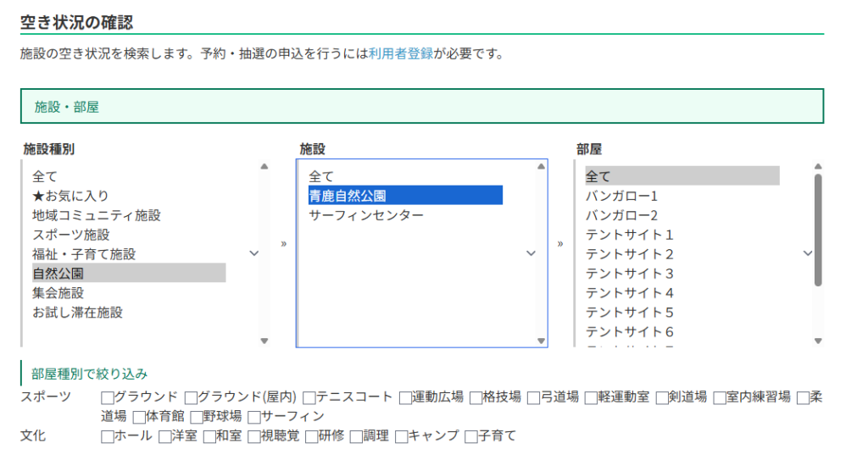Click scroll-up arrow of 施設種別 list

click(x=264, y=167)
